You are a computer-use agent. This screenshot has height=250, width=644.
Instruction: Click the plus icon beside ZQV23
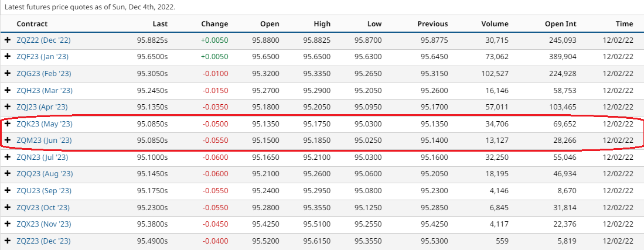[x=8, y=208]
